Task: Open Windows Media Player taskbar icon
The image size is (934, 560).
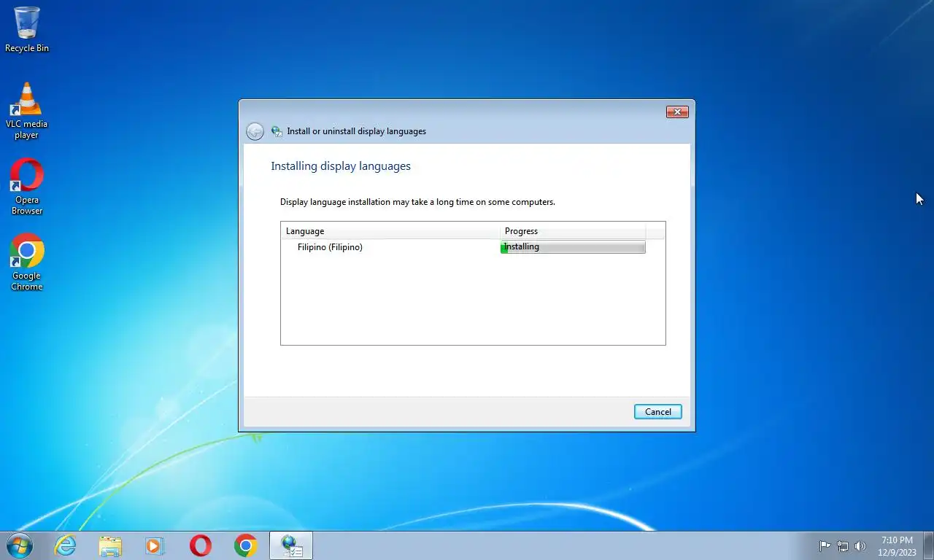Action: tap(155, 545)
